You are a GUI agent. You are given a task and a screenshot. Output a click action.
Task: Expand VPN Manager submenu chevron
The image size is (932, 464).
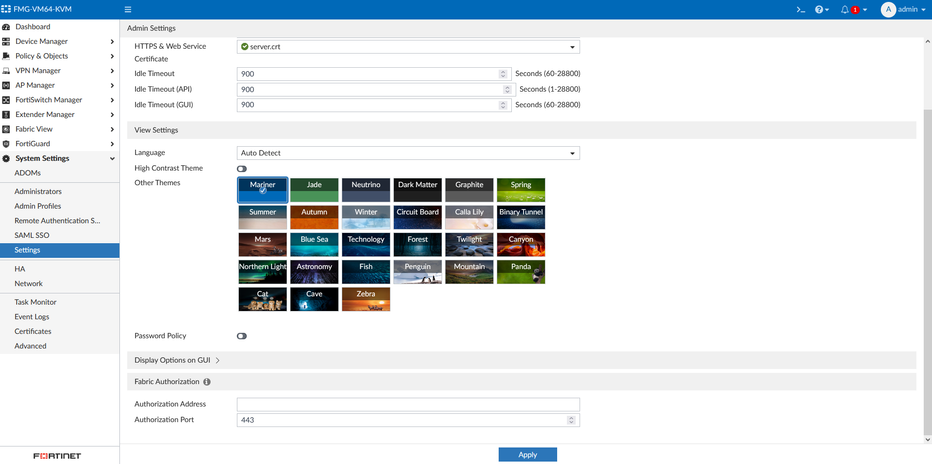point(112,71)
